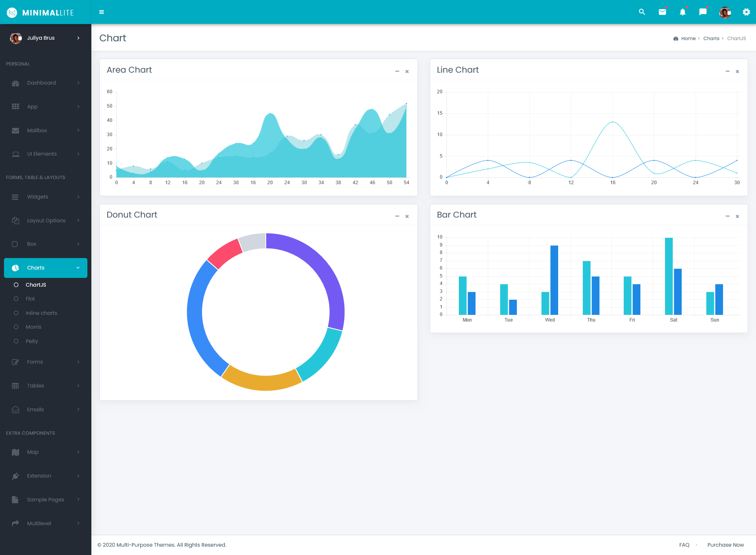Open the search magnifier icon in header
Screen dimensions: 756x555
(x=642, y=12)
